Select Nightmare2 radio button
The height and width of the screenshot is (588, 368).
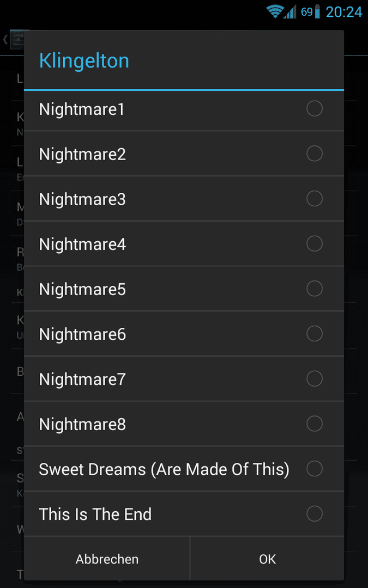[315, 154]
